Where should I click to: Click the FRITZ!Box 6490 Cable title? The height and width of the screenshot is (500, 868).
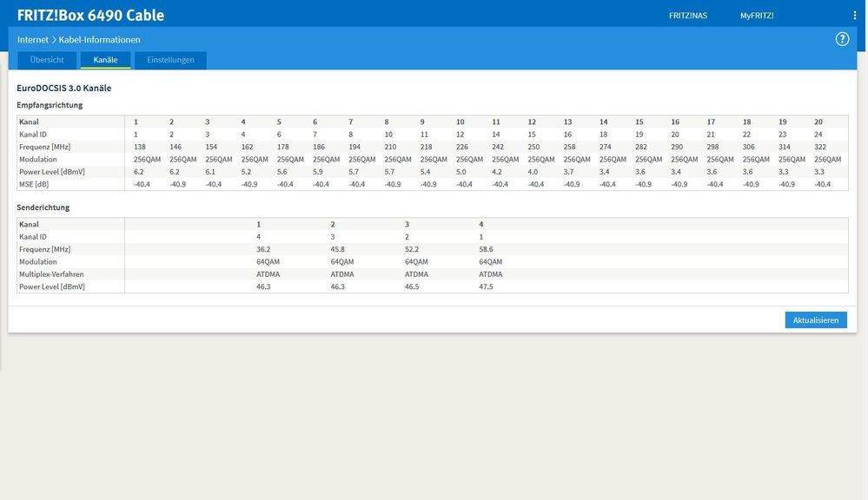pos(90,15)
